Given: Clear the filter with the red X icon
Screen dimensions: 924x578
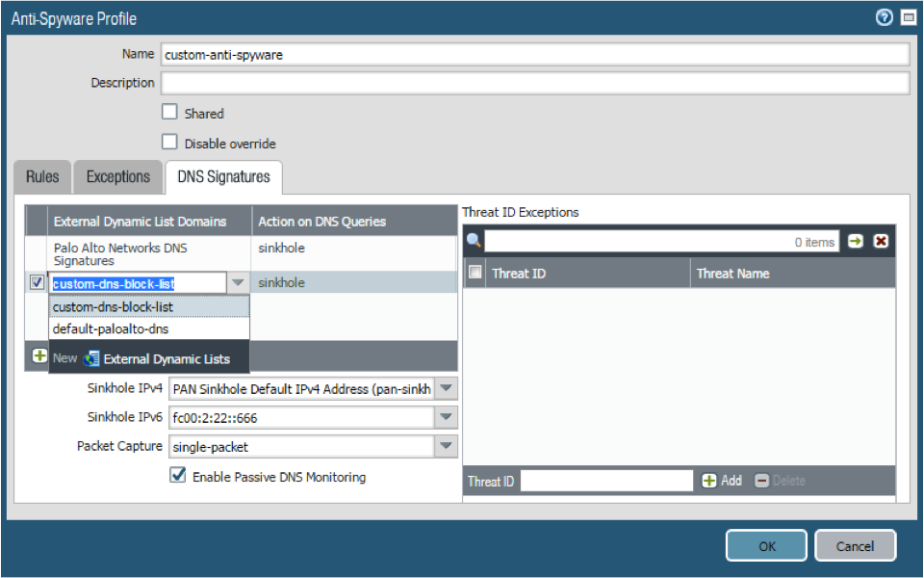Looking at the screenshot, I should [x=881, y=241].
